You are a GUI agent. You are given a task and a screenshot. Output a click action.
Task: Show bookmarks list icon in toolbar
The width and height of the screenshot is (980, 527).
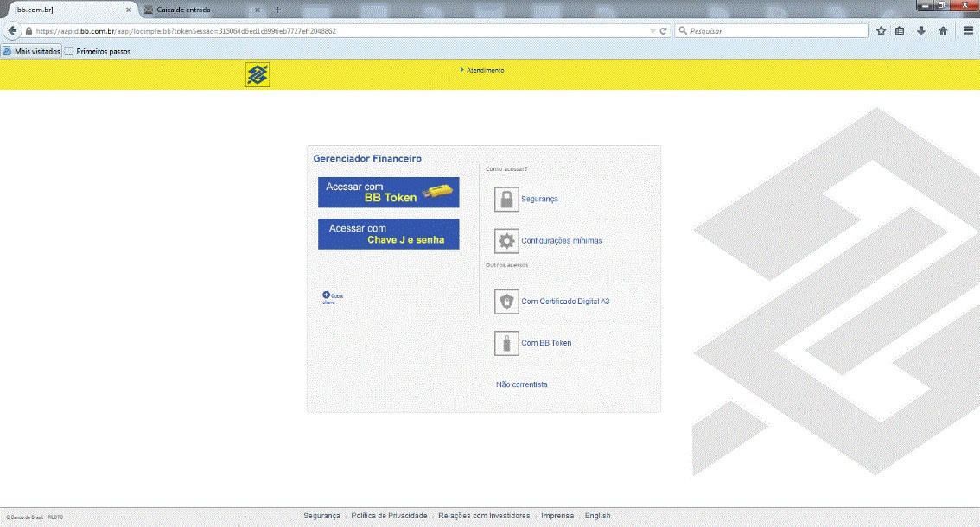click(900, 30)
